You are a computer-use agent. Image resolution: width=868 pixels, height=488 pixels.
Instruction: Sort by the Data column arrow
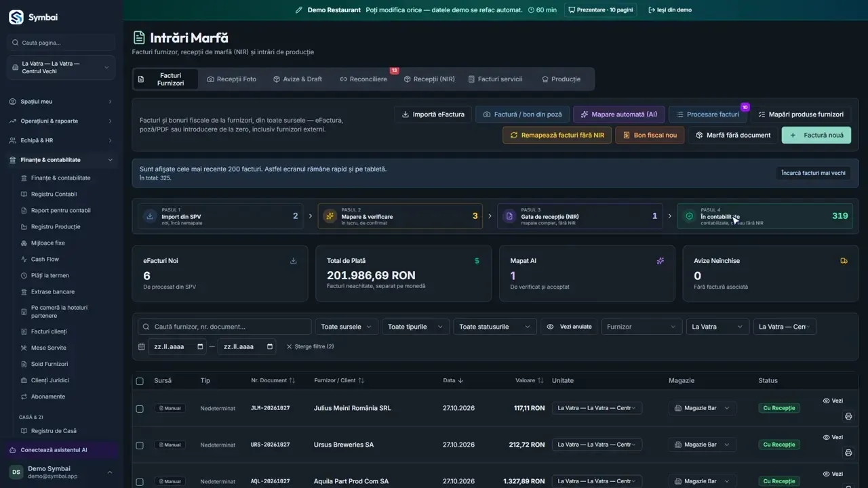pyautogui.click(x=460, y=381)
